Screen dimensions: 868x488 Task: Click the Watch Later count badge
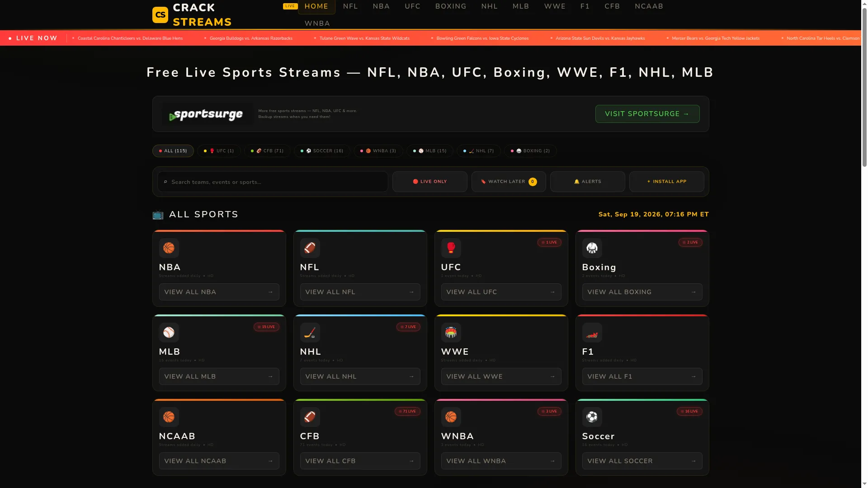pyautogui.click(x=533, y=182)
